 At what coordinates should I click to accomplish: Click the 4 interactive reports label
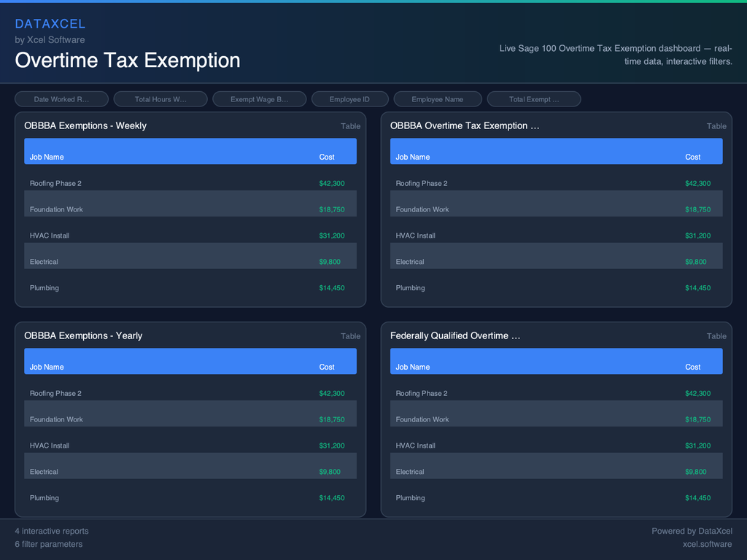(52, 531)
